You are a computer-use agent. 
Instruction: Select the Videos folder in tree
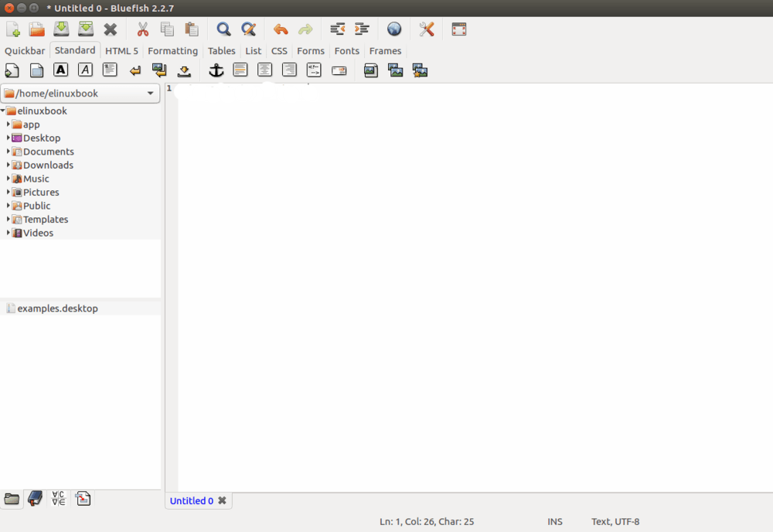pyautogui.click(x=38, y=233)
